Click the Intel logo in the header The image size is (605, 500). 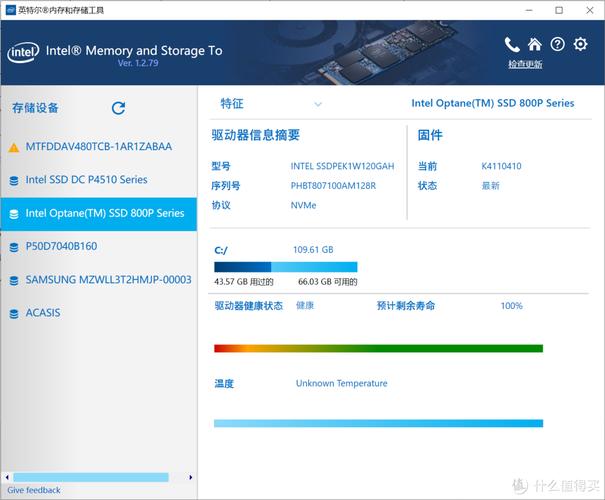pos(23,52)
